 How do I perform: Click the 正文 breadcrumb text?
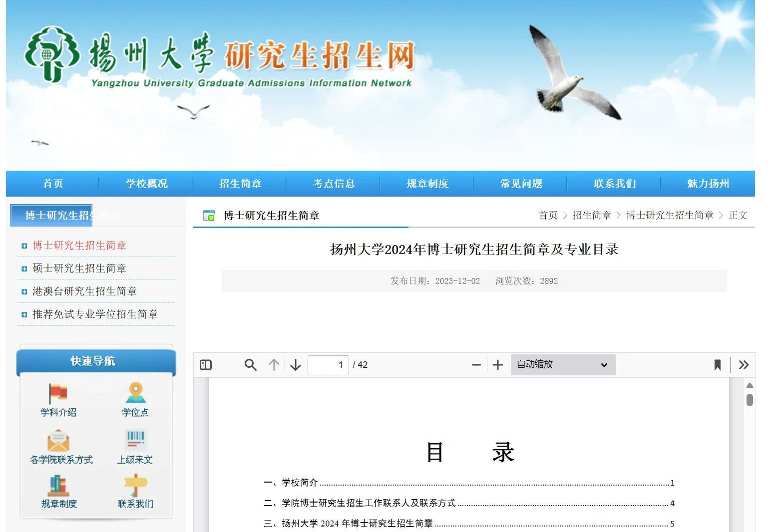click(x=738, y=215)
